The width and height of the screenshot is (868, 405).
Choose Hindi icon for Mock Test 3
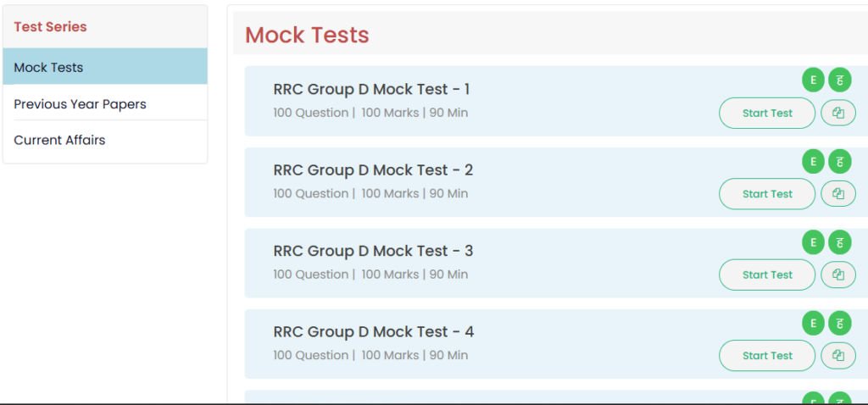839,242
